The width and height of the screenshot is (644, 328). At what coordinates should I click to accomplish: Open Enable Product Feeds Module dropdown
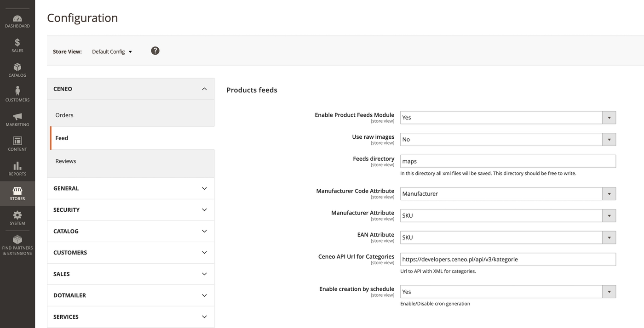(507, 118)
